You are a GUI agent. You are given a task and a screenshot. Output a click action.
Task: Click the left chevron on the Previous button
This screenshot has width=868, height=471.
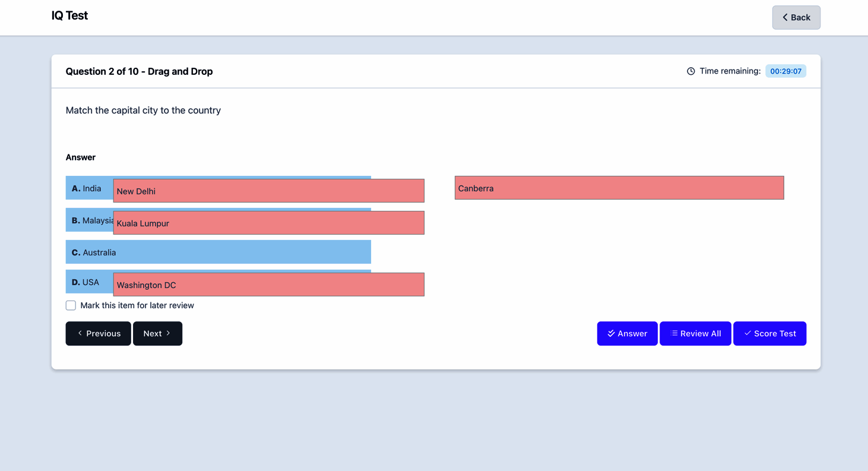coord(80,333)
